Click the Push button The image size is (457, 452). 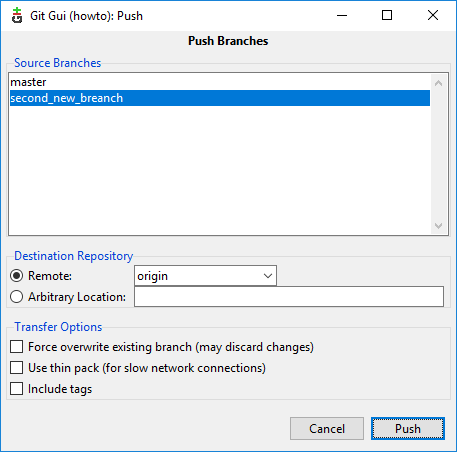[x=408, y=429]
